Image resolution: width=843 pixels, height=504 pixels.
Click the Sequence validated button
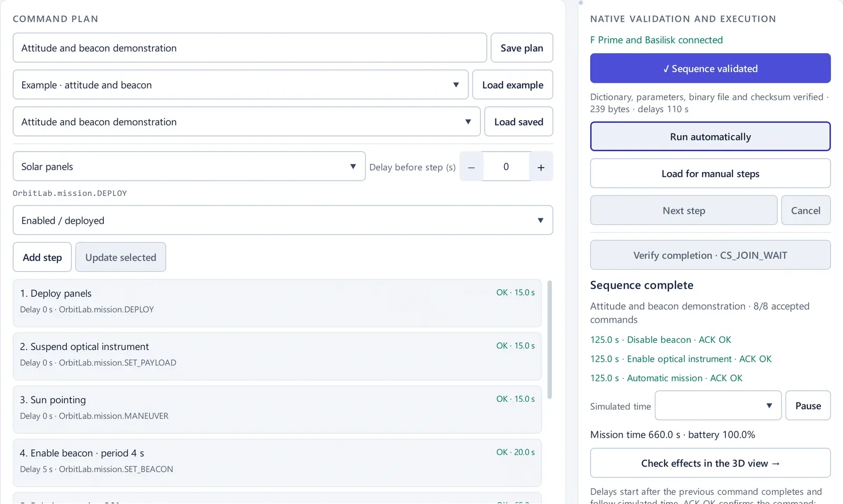pyautogui.click(x=710, y=68)
